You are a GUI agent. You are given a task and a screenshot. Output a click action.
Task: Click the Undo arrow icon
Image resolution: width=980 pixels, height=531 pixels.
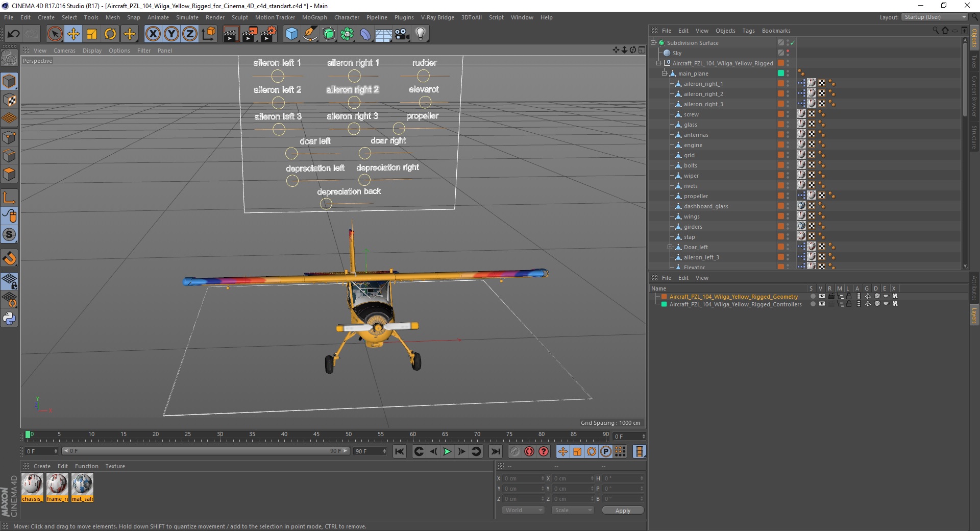(14, 34)
